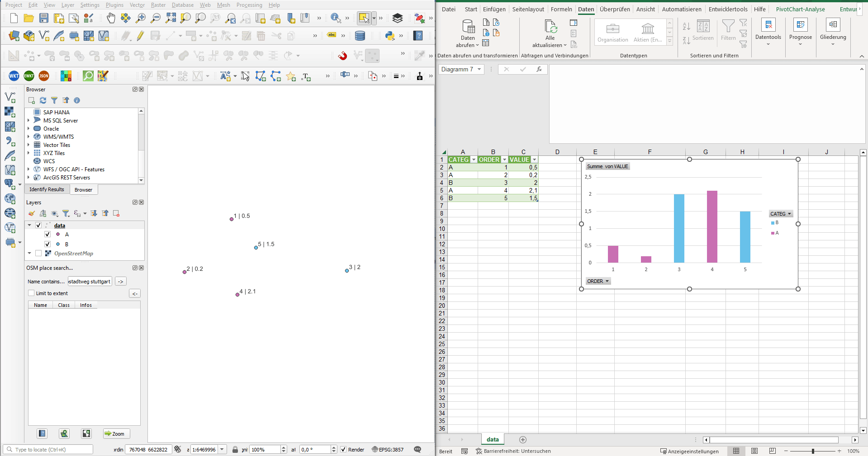Viewport: 868px width, 456px height.
Task: Switch to the Einfügen ribbon tab
Action: [x=493, y=9]
